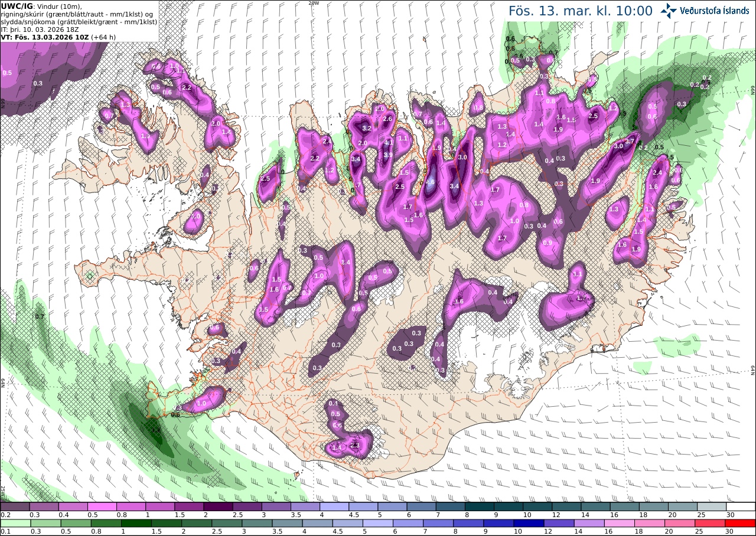Pick the bottom-row legend swatch labelled 14
The image size is (756, 536).
point(589,523)
